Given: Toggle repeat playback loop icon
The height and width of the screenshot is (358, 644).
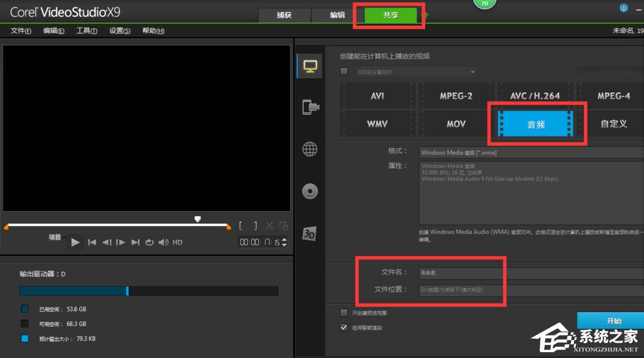Looking at the screenshot, I should 149,242.
